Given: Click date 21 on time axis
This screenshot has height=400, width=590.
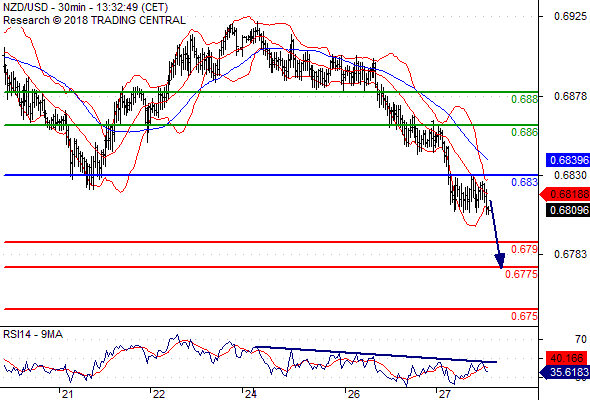Looking at the screenshot, I should pos(67,394).
